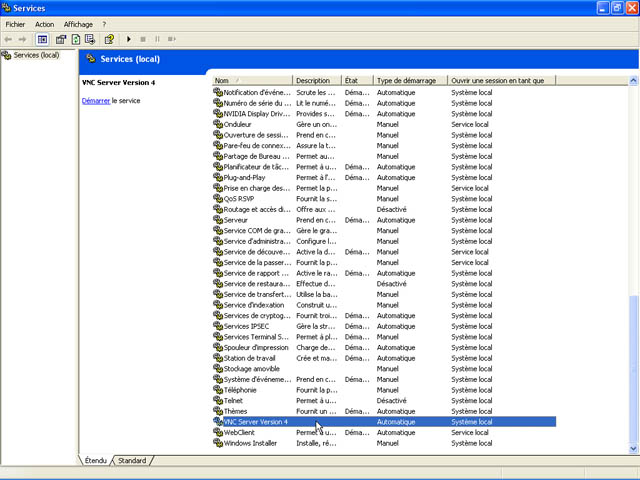The image size is (640, 480).
Task: Select Planificateur de tâc... service row
Action: tap(384, 167)
